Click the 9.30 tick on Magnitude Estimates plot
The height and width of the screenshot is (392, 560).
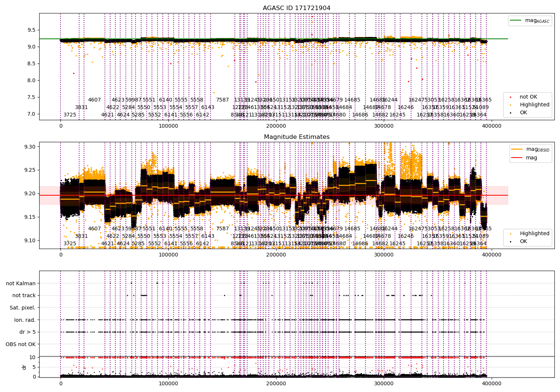point(29,147)
